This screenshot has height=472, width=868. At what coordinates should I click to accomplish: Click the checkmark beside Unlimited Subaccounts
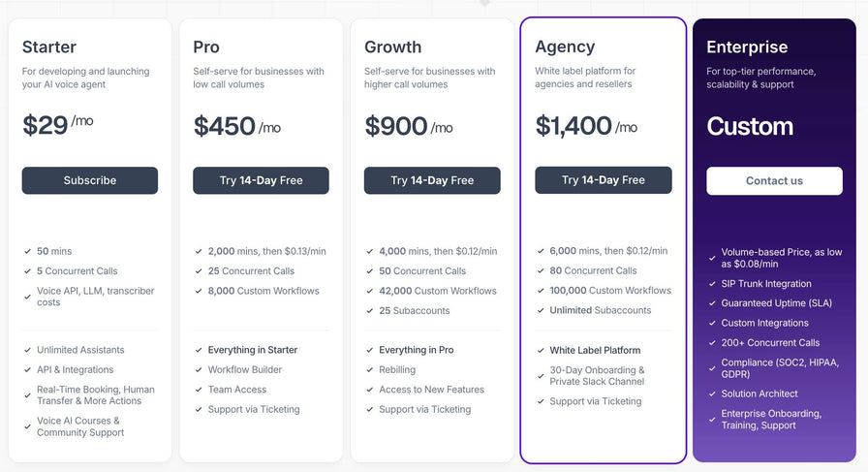[541, 310]
